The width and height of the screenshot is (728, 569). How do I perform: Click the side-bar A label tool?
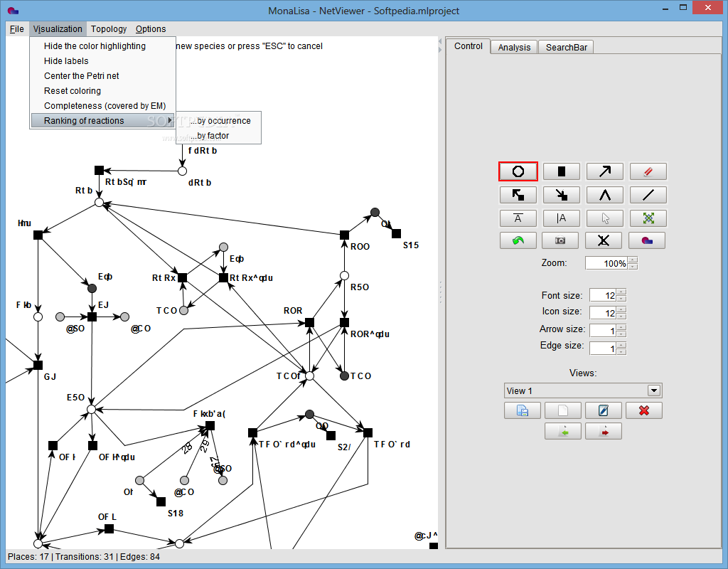click(562, 218)
